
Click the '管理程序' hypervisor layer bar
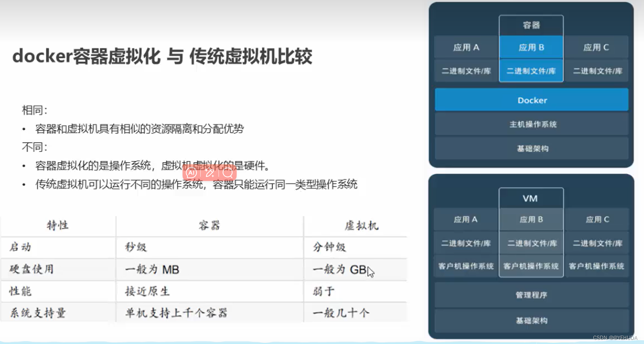(532, 295)
